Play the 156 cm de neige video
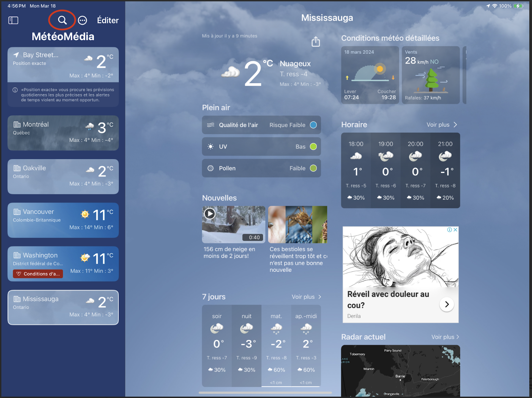This screenshot has width=532, height=398. [210, 213]
